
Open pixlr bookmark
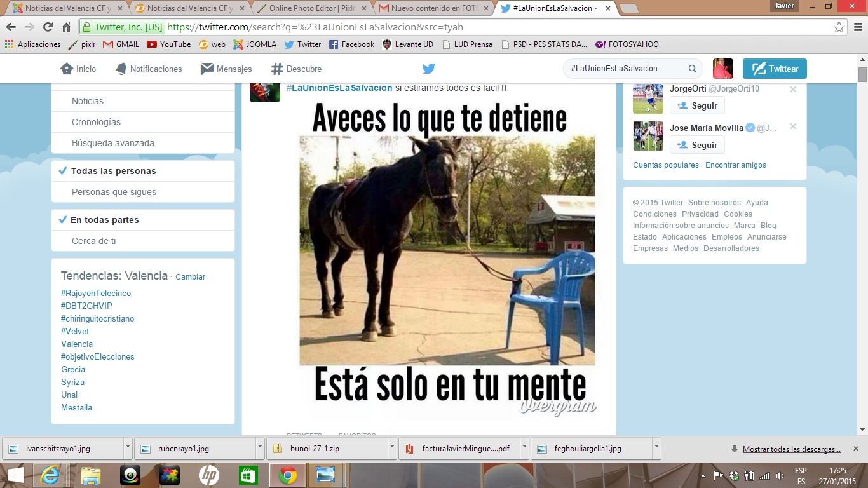point(82,44)
